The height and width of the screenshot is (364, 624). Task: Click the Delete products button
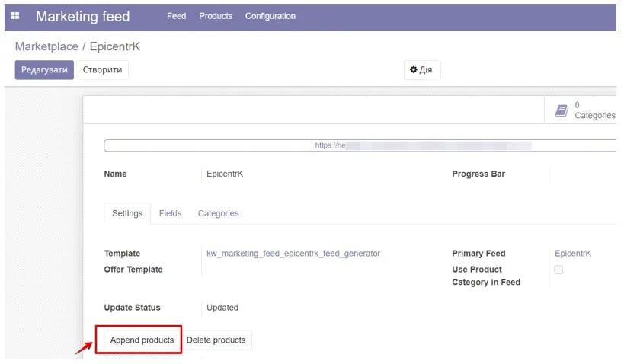pyautogui.click(x=216, y=340)
